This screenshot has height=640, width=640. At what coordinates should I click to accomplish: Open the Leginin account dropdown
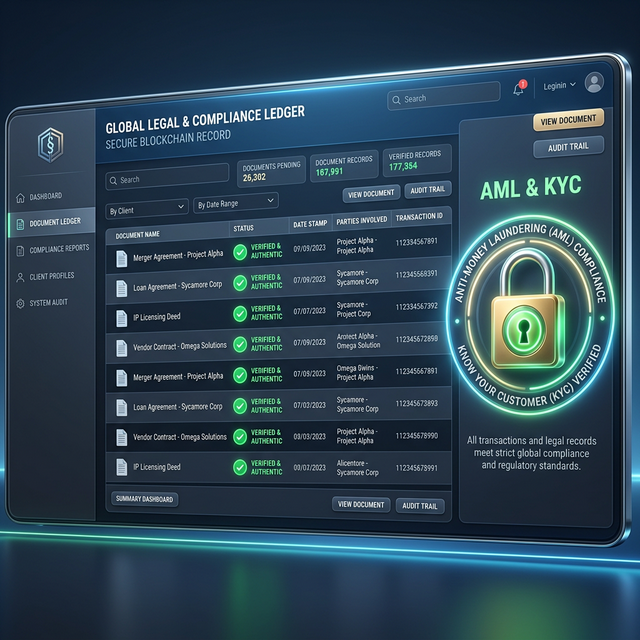pos(559,86)
